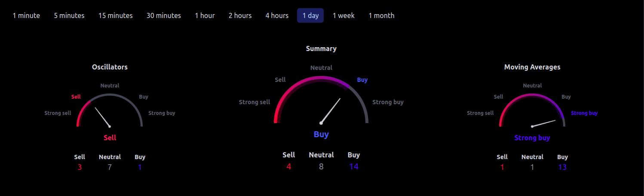Image resolution: width=644 pixels, height=196 pixels.
Task: Open the 2 hours timeframe tab
Action: point(240,15)
